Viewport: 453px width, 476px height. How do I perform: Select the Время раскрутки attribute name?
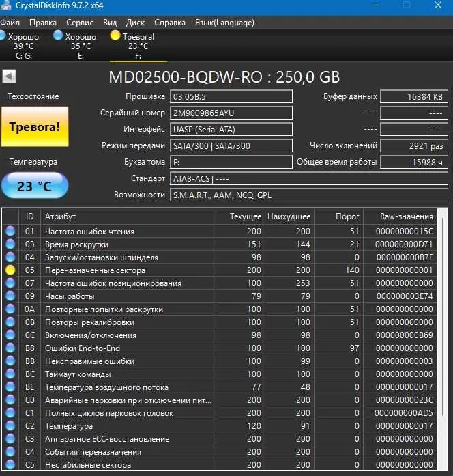click(x=76, y=244)
